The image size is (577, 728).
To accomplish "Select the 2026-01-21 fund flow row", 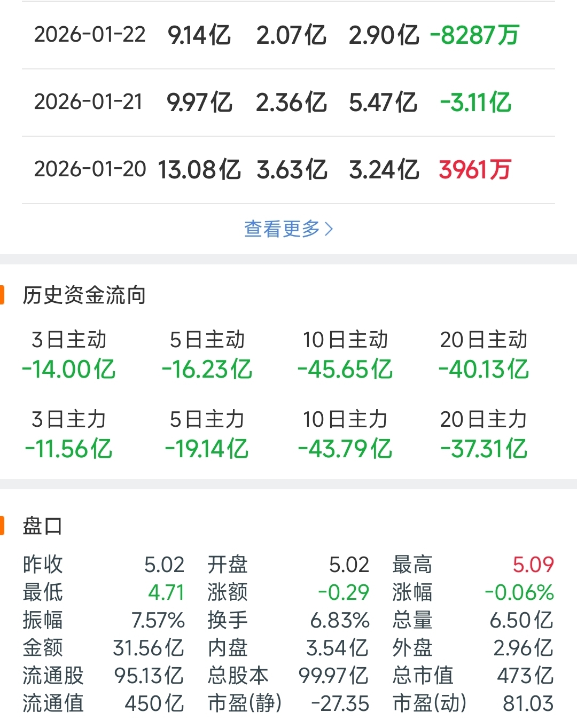I will click(288, 103).
